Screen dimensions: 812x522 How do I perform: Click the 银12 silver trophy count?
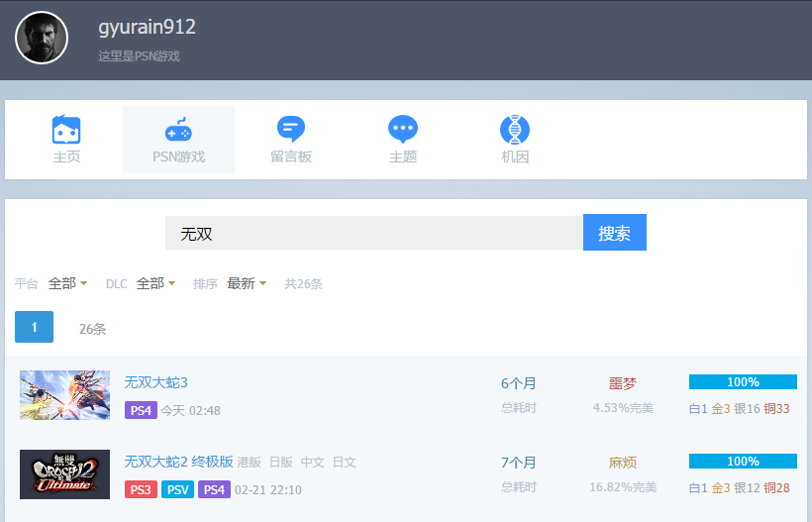tap(747, 487)
